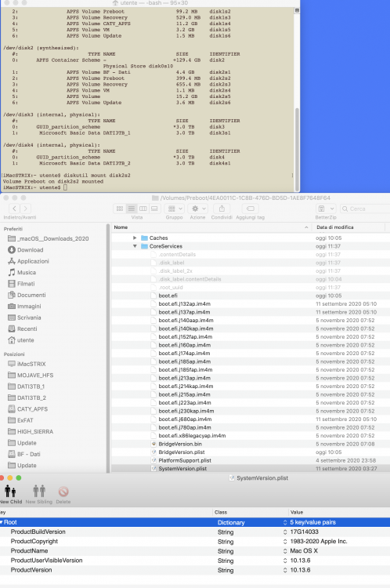Screen dimensions: 390x588
Task: Click the Cerca search field
Action: [365, 209]
